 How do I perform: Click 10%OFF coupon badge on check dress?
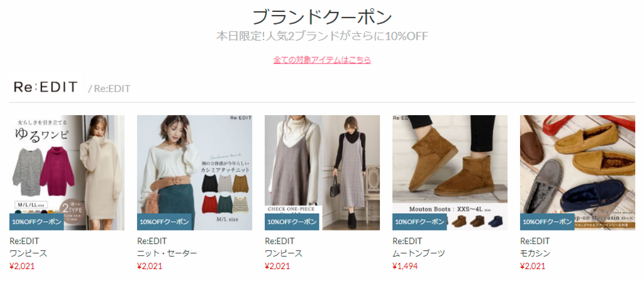click(292, 222)
